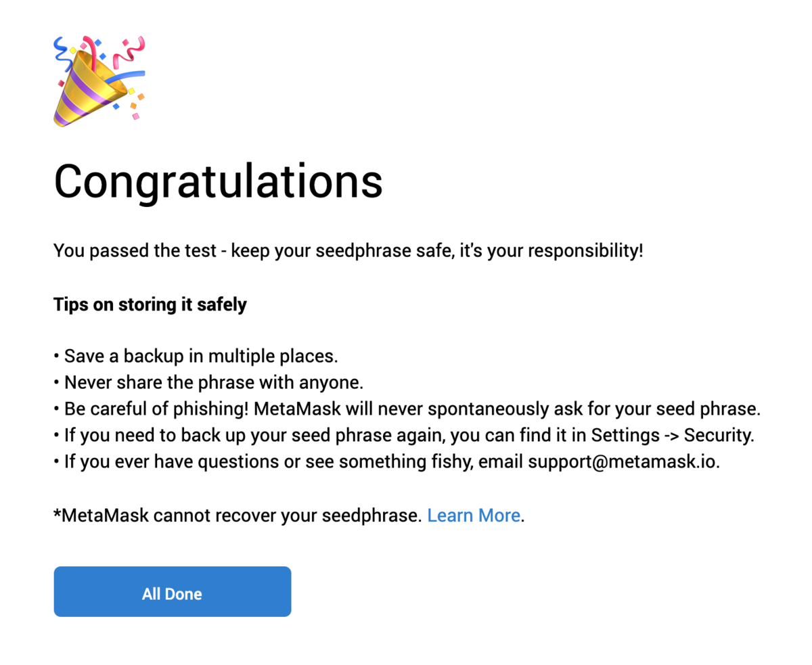The image size is (812, 665).
Task: Click the golden striped cone of the popper
Action: (85, 91)
